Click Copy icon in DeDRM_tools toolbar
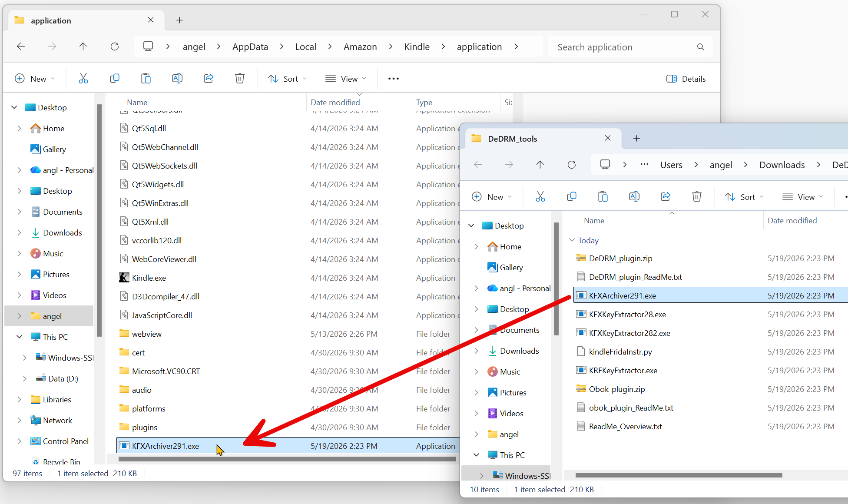The width and height of the screenshot is (848, 504). click(571, 197)
